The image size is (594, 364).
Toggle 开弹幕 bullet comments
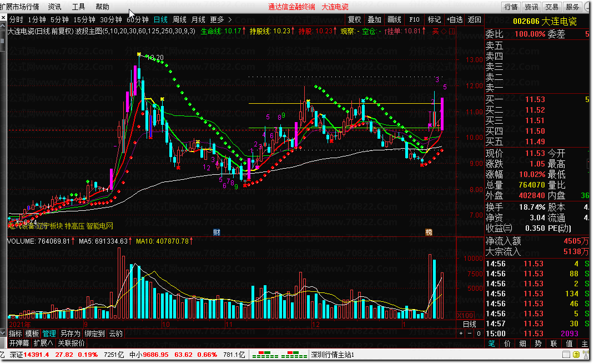tap(19, 343)
